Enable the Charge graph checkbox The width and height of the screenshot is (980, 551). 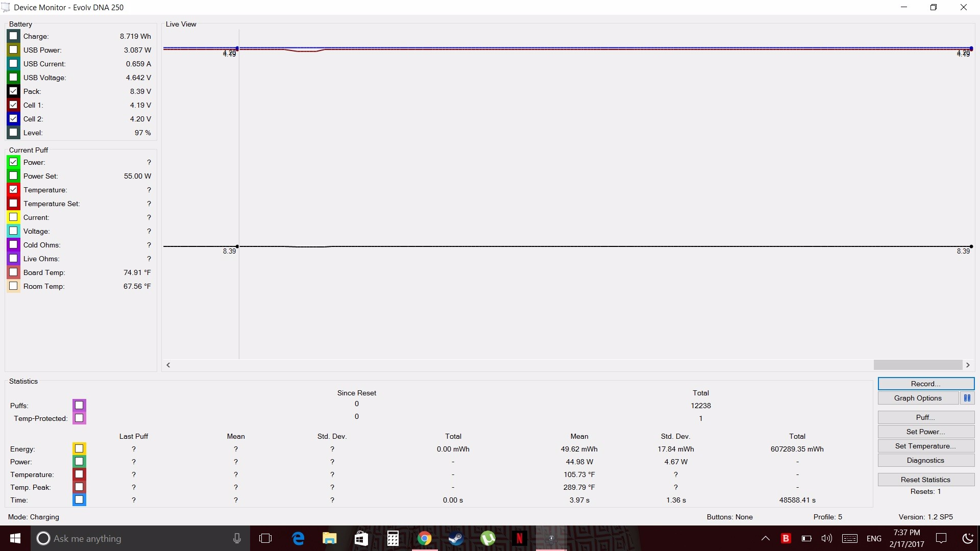coord(14,36)
